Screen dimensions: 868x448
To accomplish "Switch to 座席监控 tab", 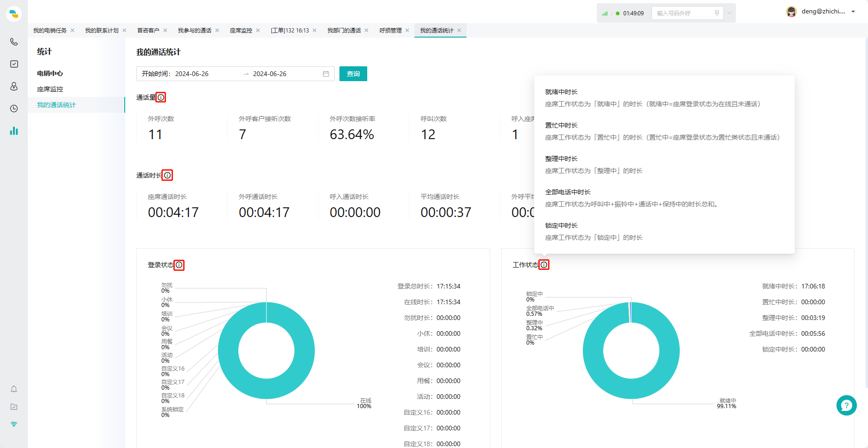I will click(x=241, y=30).
